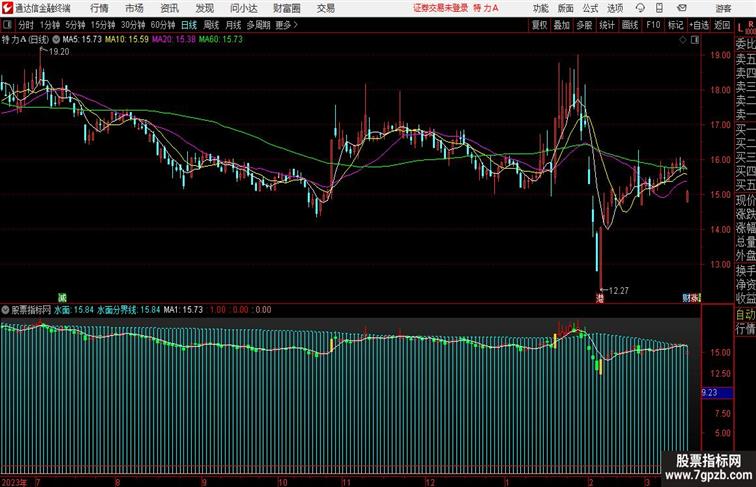
Task: Click the 12.27 low price marker
Action: [x=619, y=291]
